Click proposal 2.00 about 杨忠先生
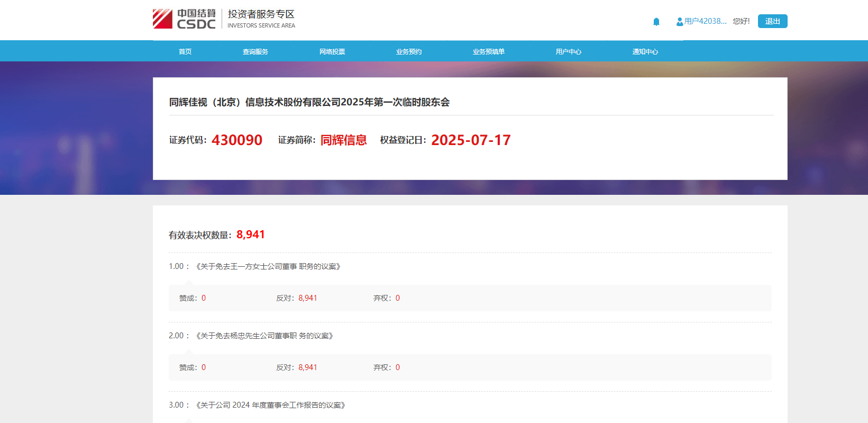This screenshot has height=423, width=868. pos(264,336)
